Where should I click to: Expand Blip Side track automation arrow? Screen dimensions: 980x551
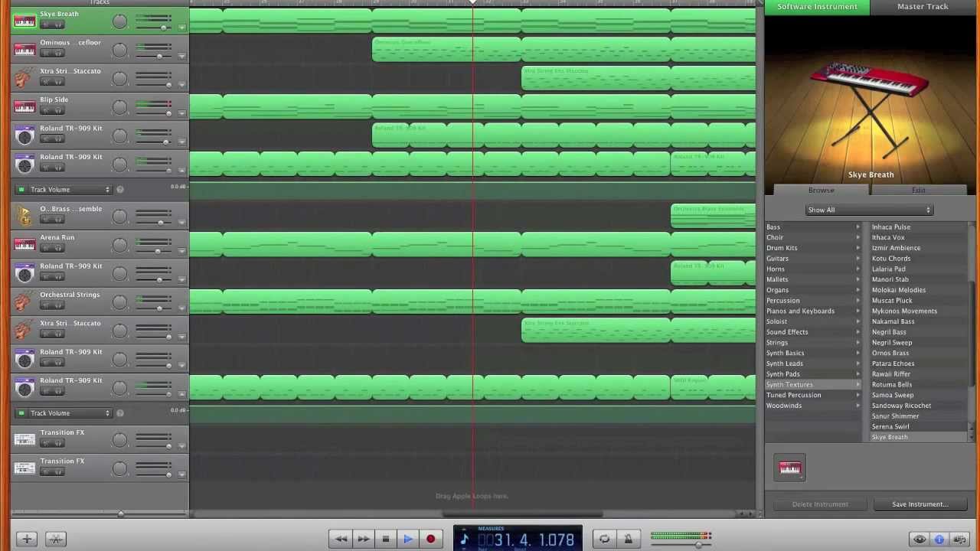(x=181, y=113)
